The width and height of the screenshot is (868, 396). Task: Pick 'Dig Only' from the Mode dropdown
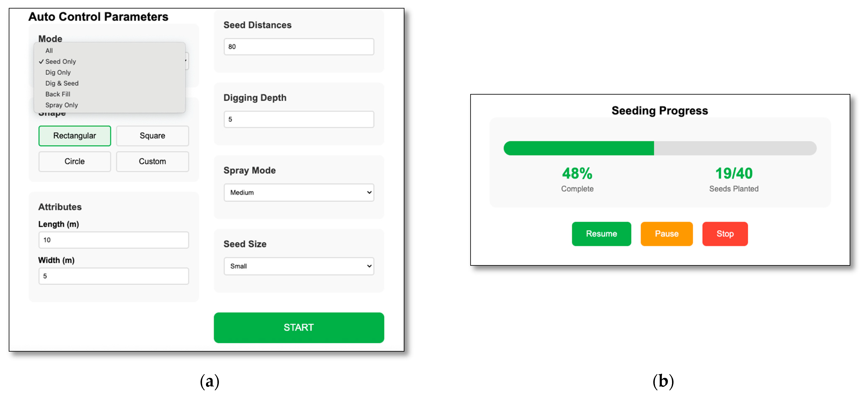coord(58,72)
